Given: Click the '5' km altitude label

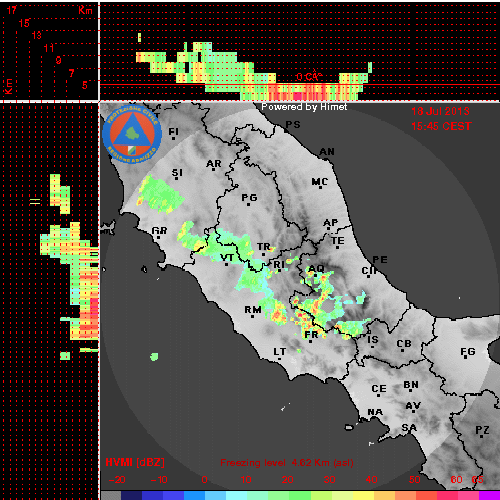Looking at the screenshot, I should 85,85.
